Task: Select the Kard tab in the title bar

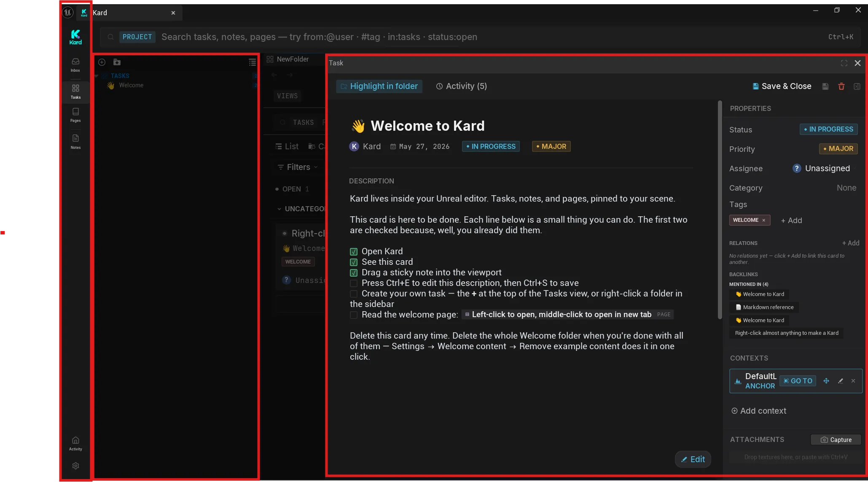Action: [129, 13]
